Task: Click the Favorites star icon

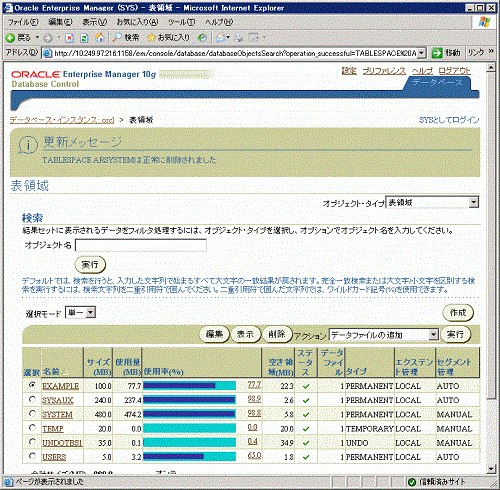Action: [x=152, y=37]
